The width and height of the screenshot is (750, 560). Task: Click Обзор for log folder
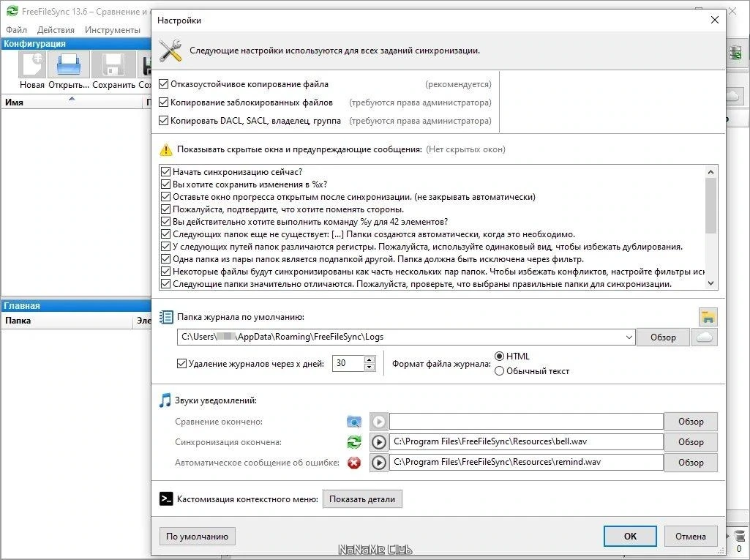(663, 337)
